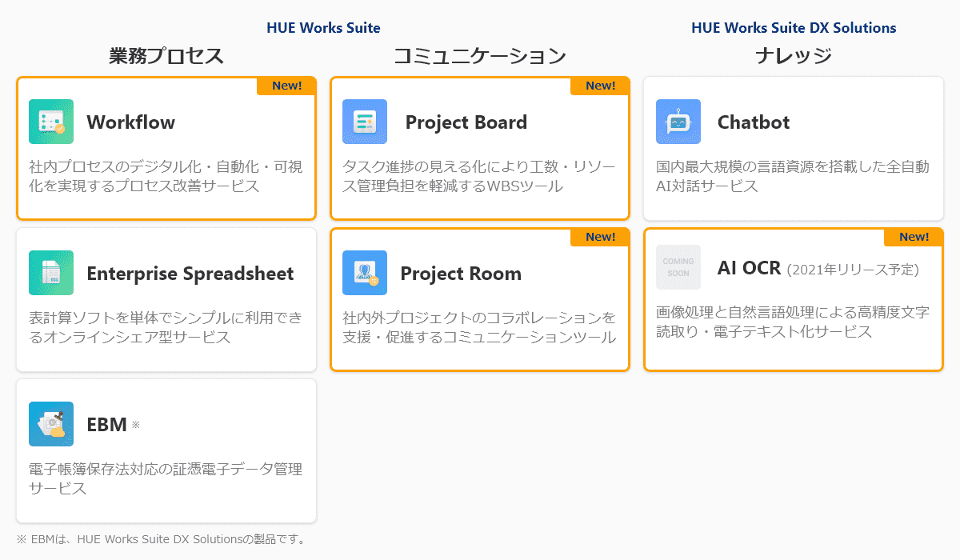Click the (2021年リリース予定) note
This screenshot has width=960, height=560.
853,270
